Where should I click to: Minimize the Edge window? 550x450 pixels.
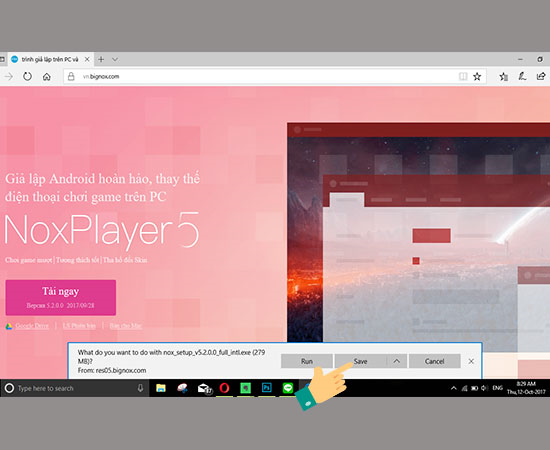coord(521,59)
